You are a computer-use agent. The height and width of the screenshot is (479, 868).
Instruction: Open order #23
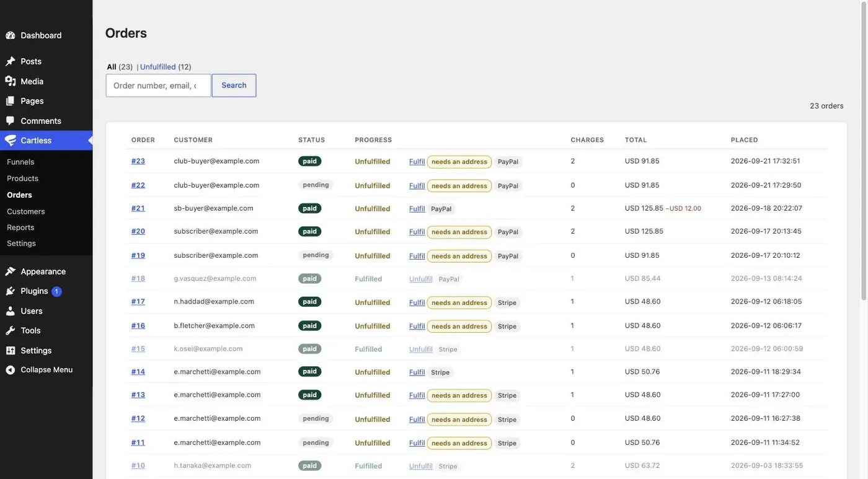point(138,161)
